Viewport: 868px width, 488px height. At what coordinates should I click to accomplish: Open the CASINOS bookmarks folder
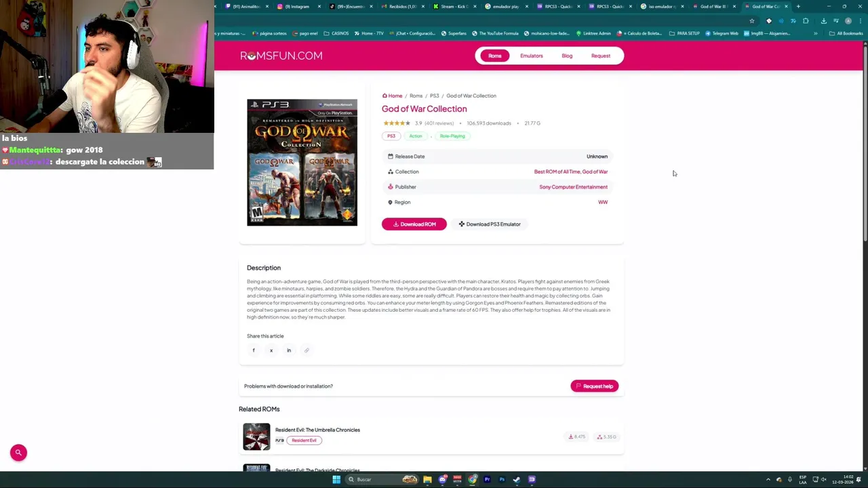click(x=336, y=33)
